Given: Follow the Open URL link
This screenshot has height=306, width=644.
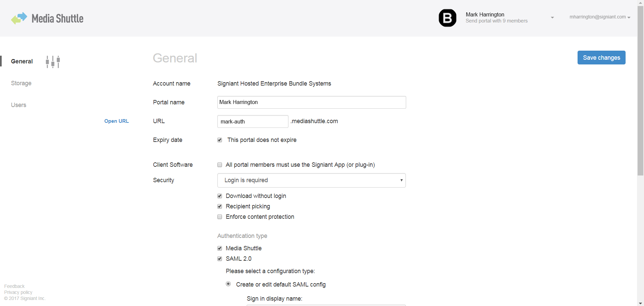Looking at the screenshot, I should tap(116, 121).
